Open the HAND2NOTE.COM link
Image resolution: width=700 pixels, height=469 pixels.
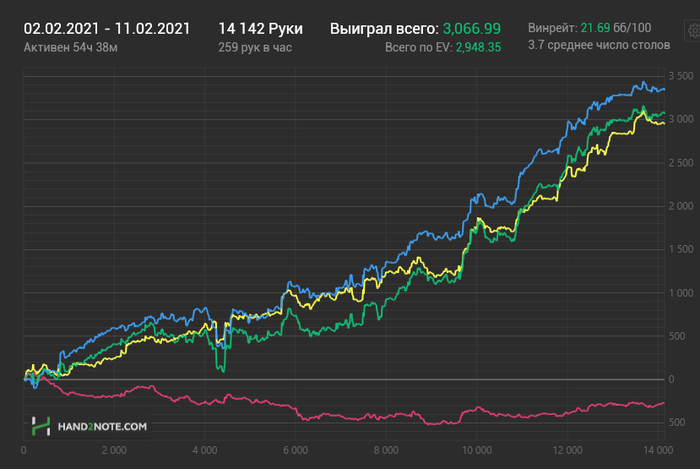tap(102, 427)
